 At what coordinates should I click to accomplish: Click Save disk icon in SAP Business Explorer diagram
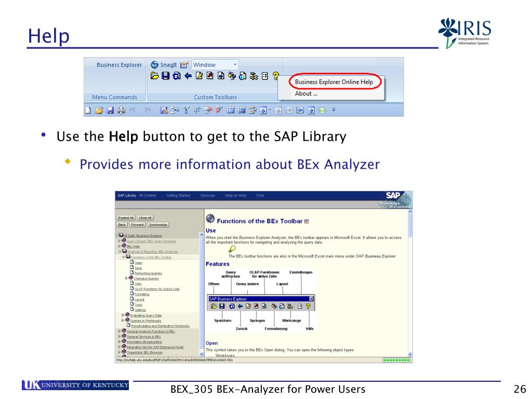(x=222, y=306)
